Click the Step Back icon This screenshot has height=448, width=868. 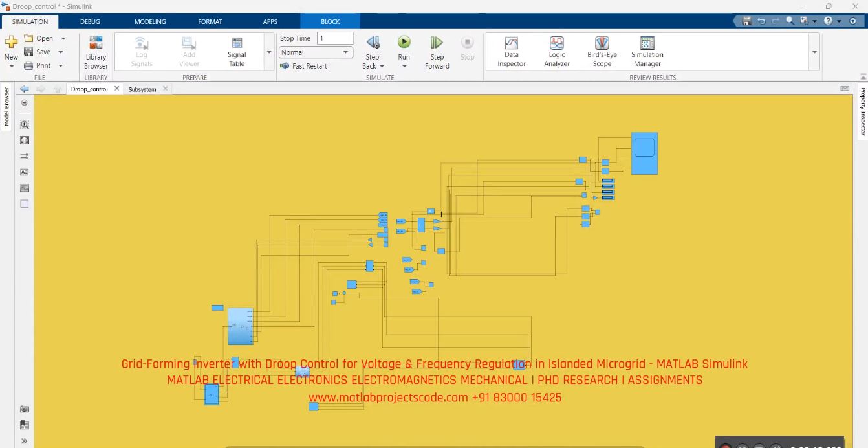373,43
